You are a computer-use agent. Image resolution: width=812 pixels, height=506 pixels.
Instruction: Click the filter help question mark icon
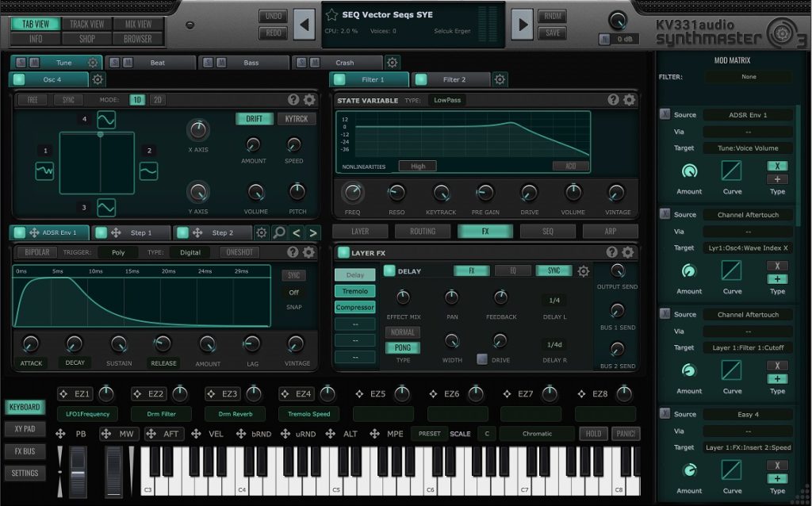click(613, 100)
